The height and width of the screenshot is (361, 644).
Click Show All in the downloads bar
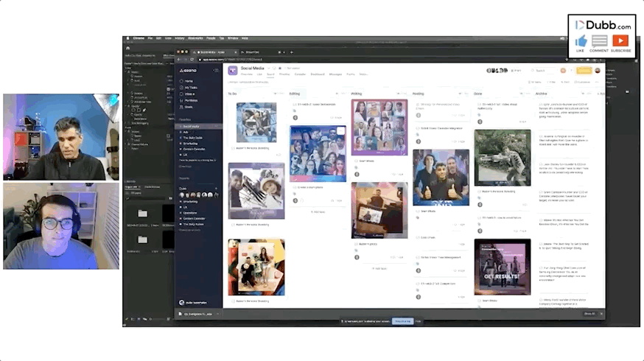point(589,314)
